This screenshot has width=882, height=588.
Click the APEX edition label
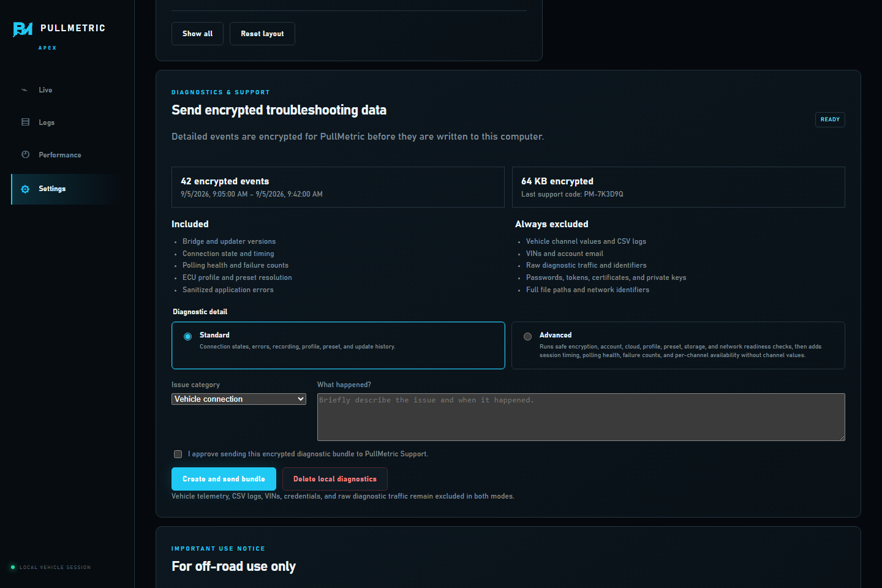[x=47, y=48]
